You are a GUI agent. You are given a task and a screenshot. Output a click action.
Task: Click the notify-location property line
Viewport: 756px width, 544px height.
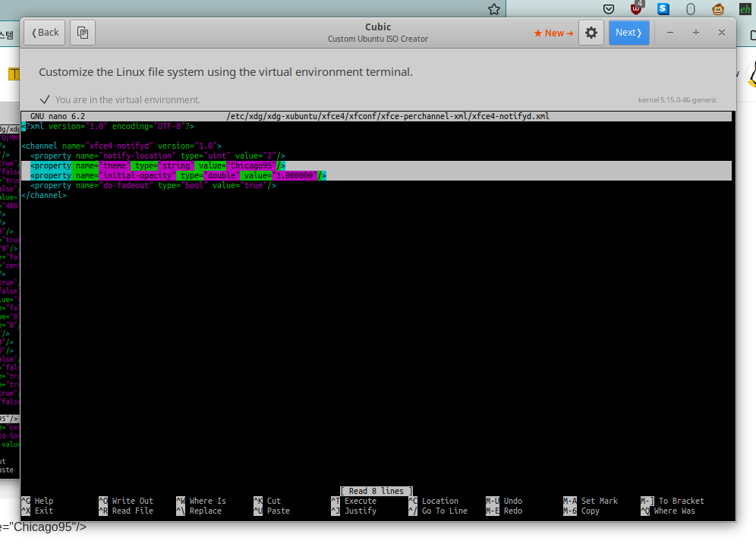pyautogui.click(x=158, y=156)
